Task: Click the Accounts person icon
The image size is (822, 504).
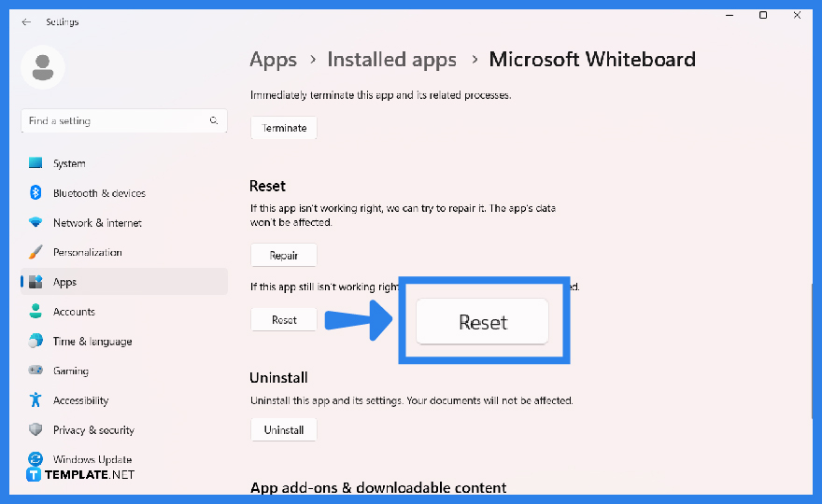Action: coord(35,311)
